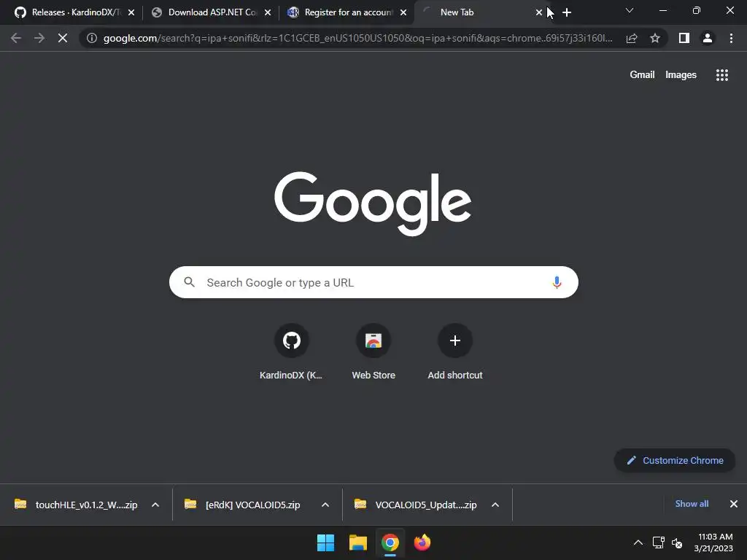Image resolution: width=747 pixels, height=560 pixels.
Task: Open the Chrome profile icon
Action: coord(708,38)
